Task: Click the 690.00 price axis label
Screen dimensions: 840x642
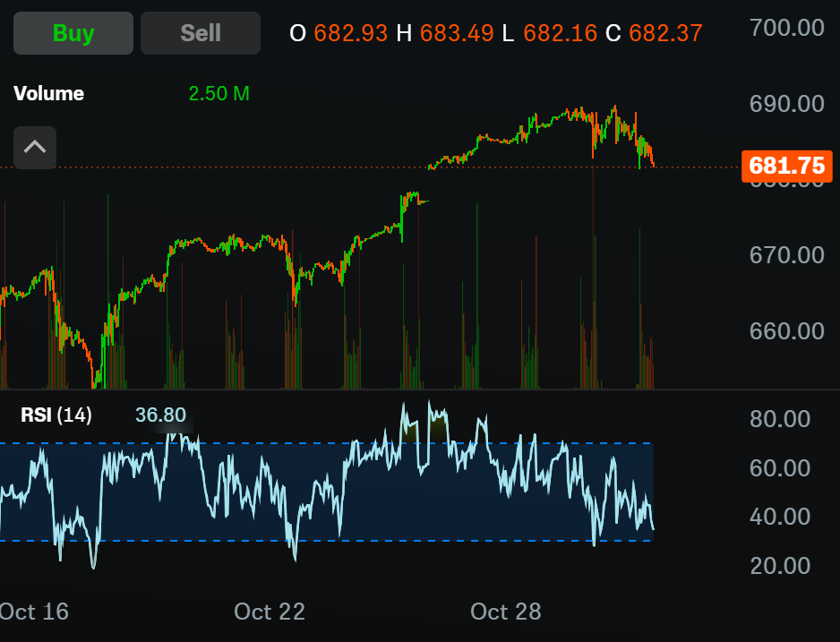Action: [x=786, y=104]
